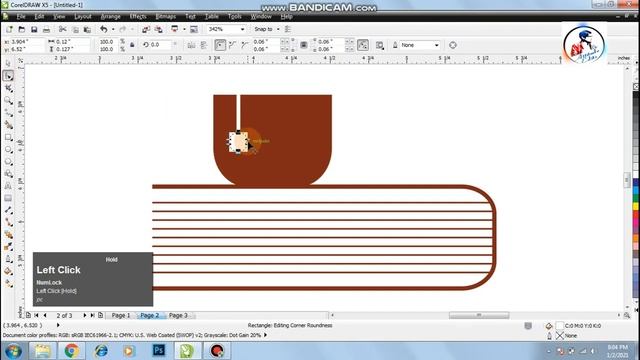Expand the wrap text options
Screen dimensions: 640x360
[x=380, y=45]
